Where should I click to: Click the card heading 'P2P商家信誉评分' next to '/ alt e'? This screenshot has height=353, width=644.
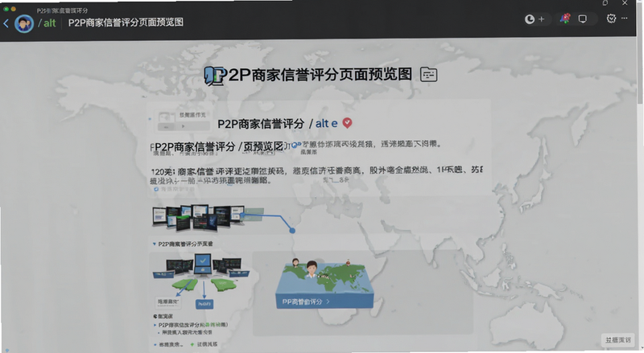pyautogui.click(x=261, y=124)
